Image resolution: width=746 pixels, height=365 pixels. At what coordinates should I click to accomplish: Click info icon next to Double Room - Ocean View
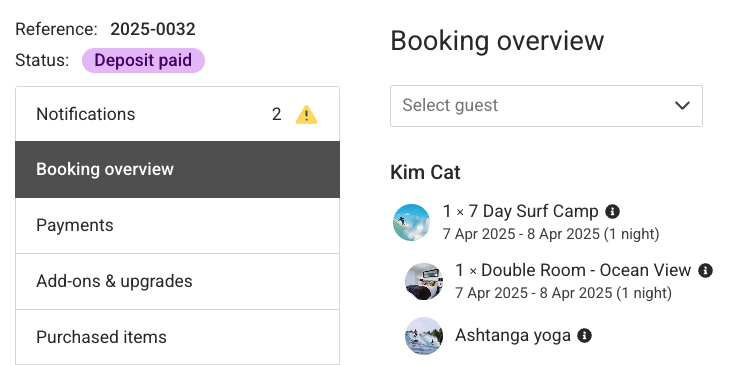[705, 270]
